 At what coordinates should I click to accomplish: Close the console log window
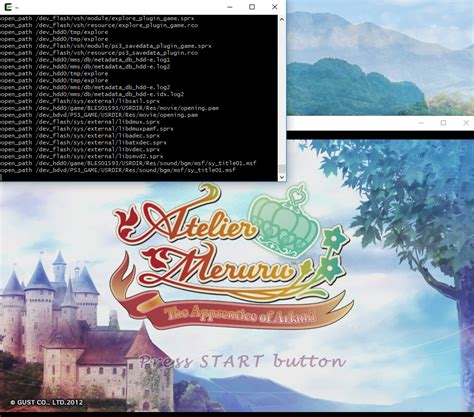(x=275, y=7)
